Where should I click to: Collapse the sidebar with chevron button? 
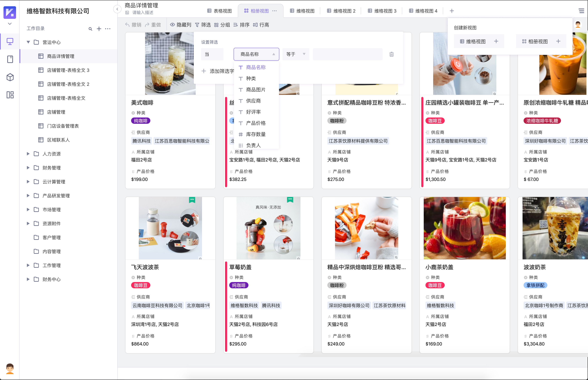pyautogui.click(x=117, y=9)
